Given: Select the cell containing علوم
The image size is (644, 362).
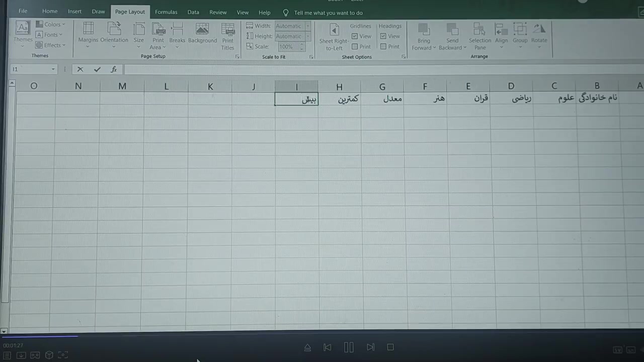Looking at the screenshot, I should 555,98.
